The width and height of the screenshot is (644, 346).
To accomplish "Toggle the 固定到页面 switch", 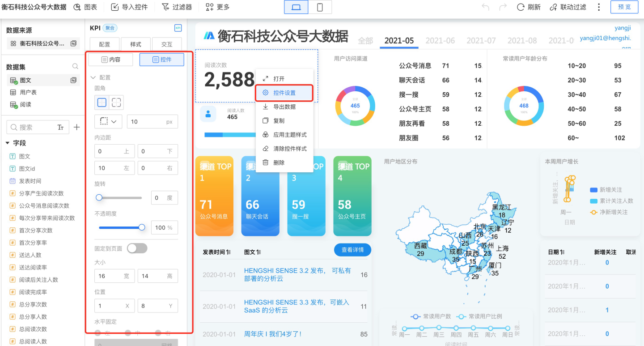I will pos(137,248).
